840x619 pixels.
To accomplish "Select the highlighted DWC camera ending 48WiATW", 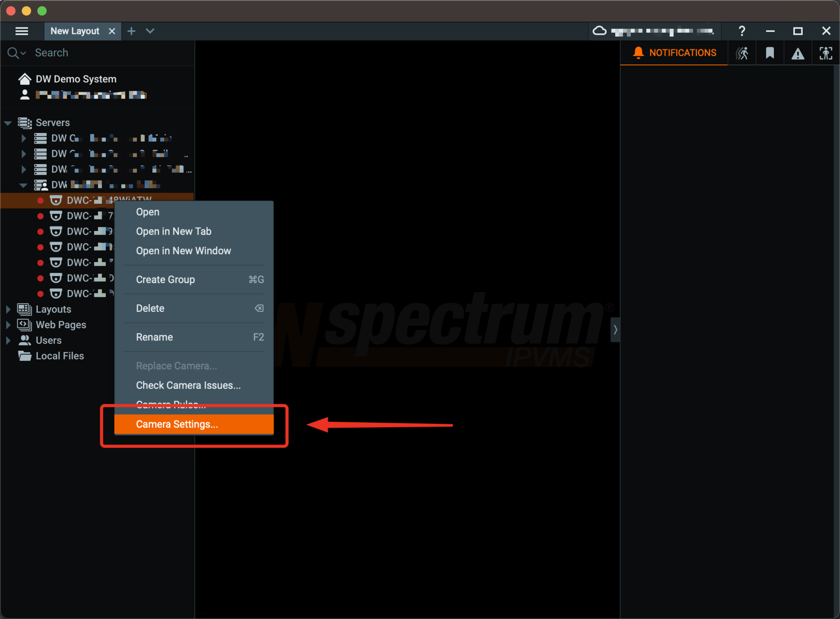I will pos(97,200).
